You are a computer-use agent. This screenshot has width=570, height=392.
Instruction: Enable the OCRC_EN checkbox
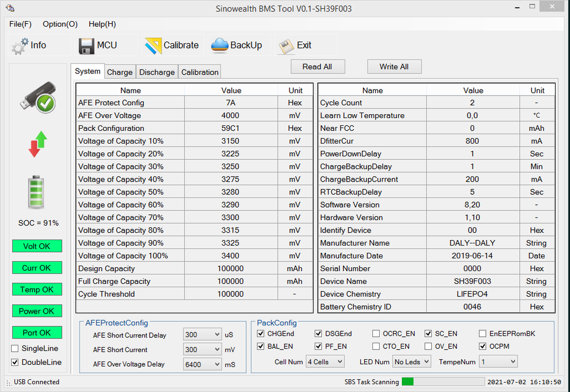pyautogui.click(x=376, y=334)
